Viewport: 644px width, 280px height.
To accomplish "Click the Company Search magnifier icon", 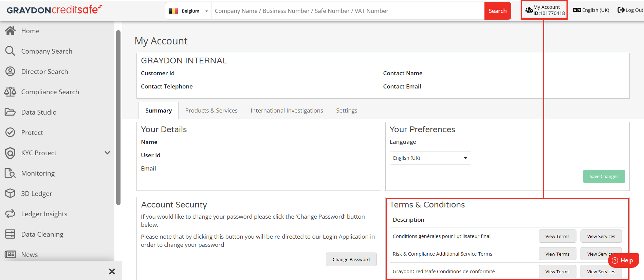I will 10,51.
